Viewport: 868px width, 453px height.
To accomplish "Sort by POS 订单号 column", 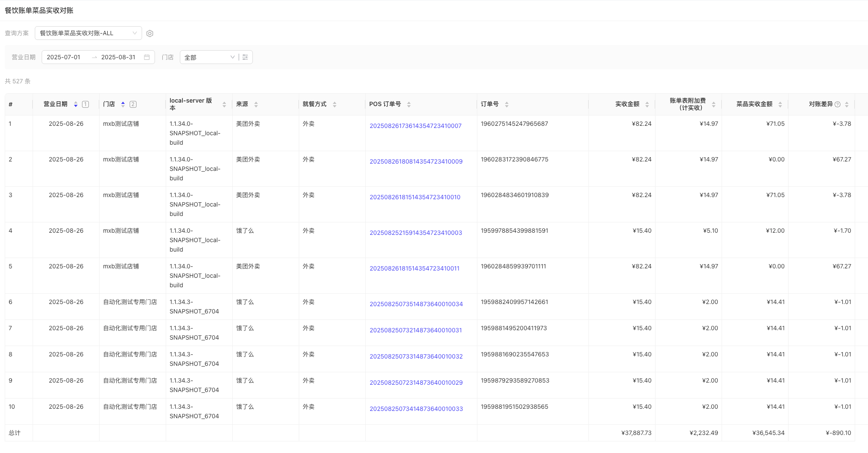I will tap(409, 104).
